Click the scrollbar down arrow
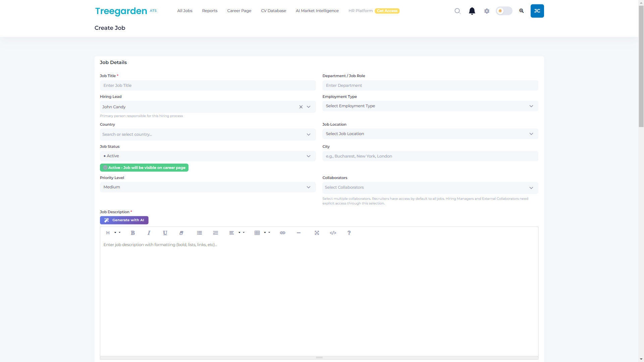This screenshot has height=362, width=644. (641, 359)
